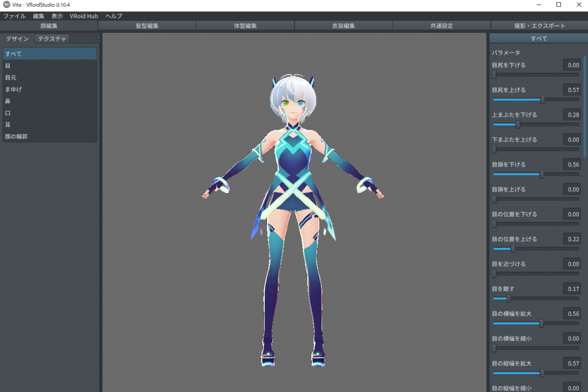Click the 目を離す value field showing 0.17
The image size is (588, 392).
[571, 289]
